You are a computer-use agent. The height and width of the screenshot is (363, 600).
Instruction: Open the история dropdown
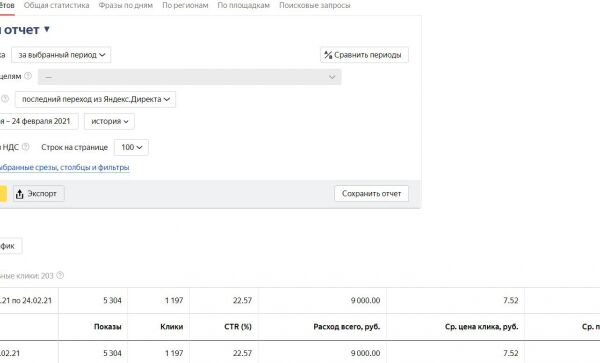pyautogui.click(x=109, y=122)
